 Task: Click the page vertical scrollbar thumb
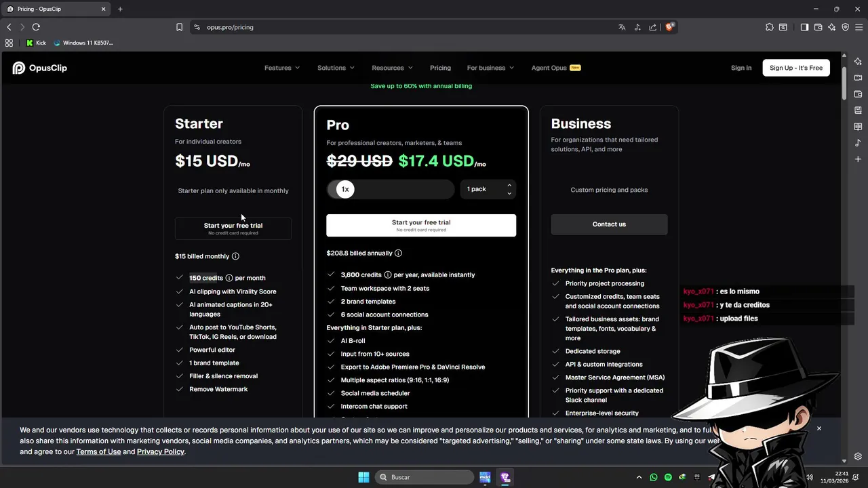pyautogui.click(x=844, y=83)
